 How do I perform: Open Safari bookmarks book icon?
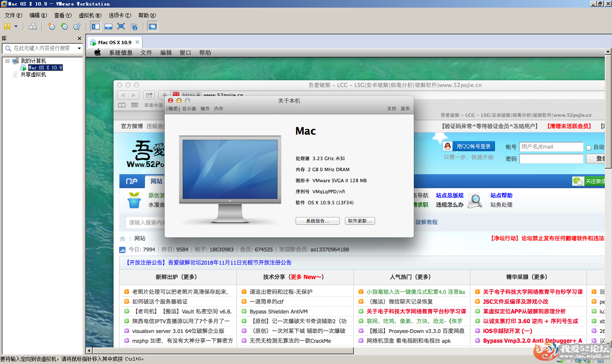tap(122, 105)
